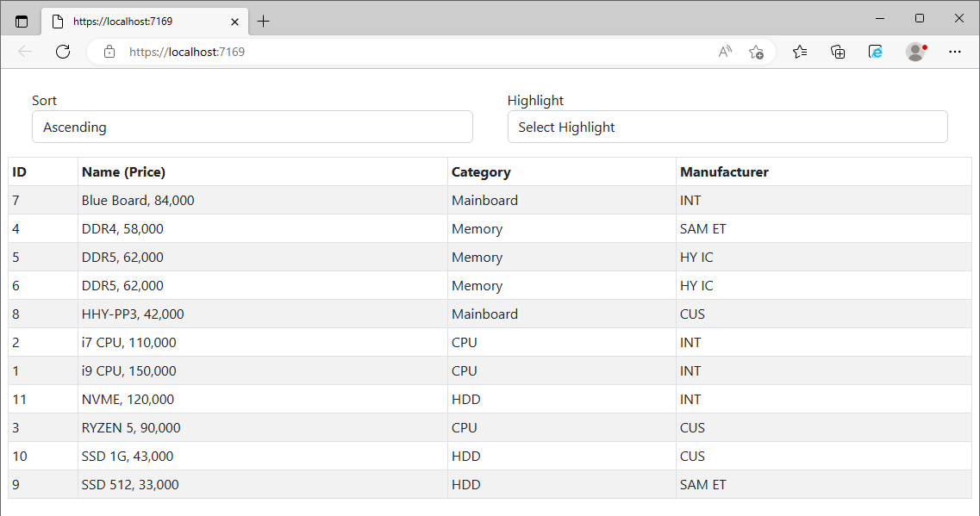The width and height of the screenshot is (980, 516).
Task: Open a new browser tab
Action: click(x=264, y=22)
